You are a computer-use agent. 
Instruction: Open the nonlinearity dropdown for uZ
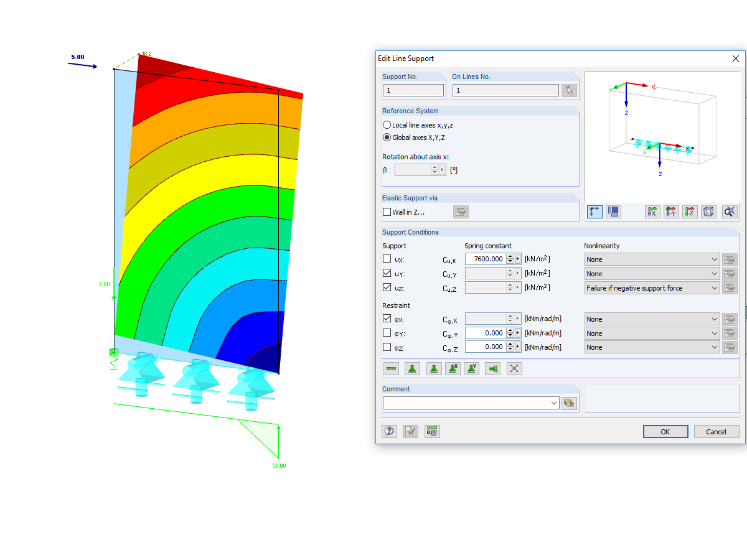tap(716, 287)
